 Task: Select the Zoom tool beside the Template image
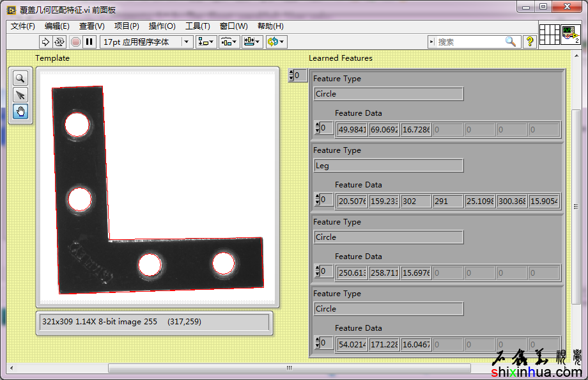(20, 78)
